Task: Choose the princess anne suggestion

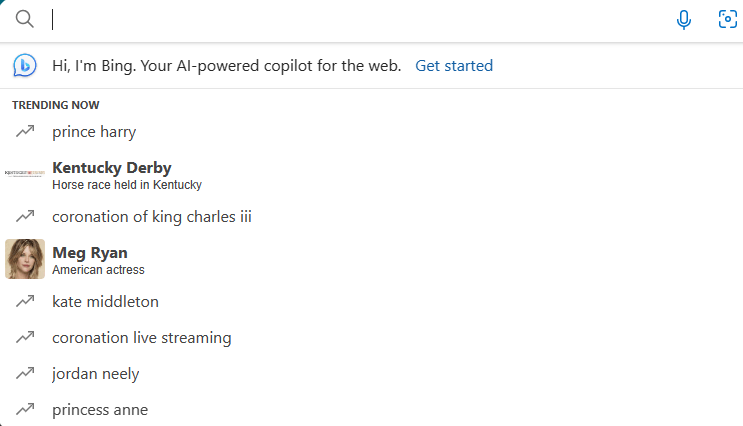Action: coord(100,410)
